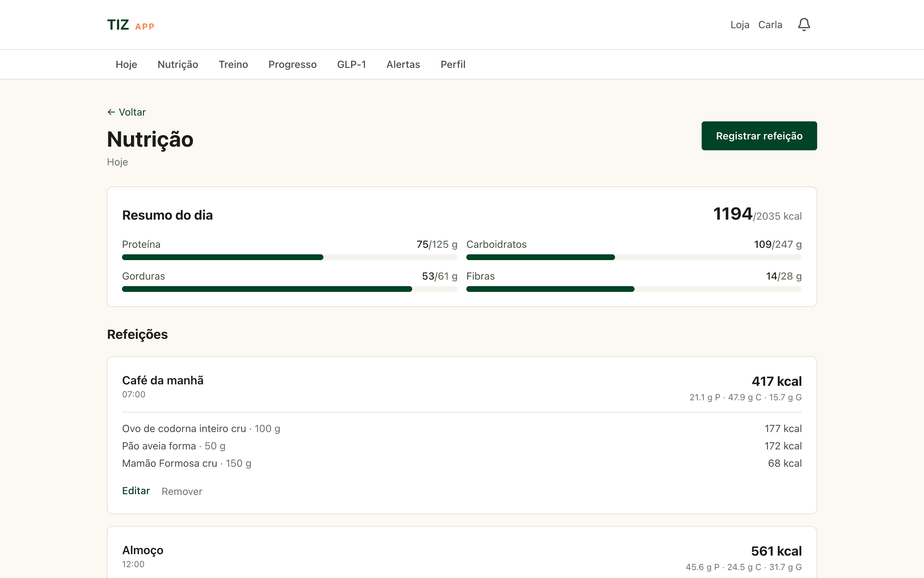This screenshot has width=924, height=578.
Task: Click the Ovo de codorna inteiro cru row
Action: (x=462, y=428)
